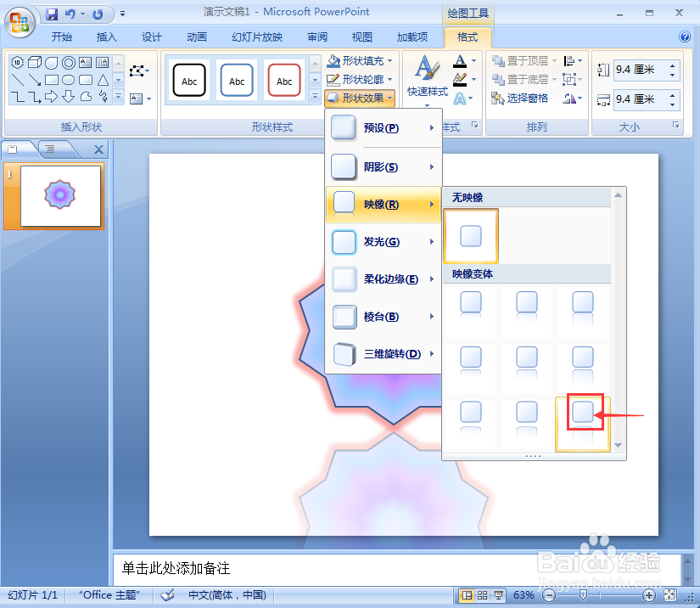
Task: Zoom in with the plus button
Action: coord(648,595)
